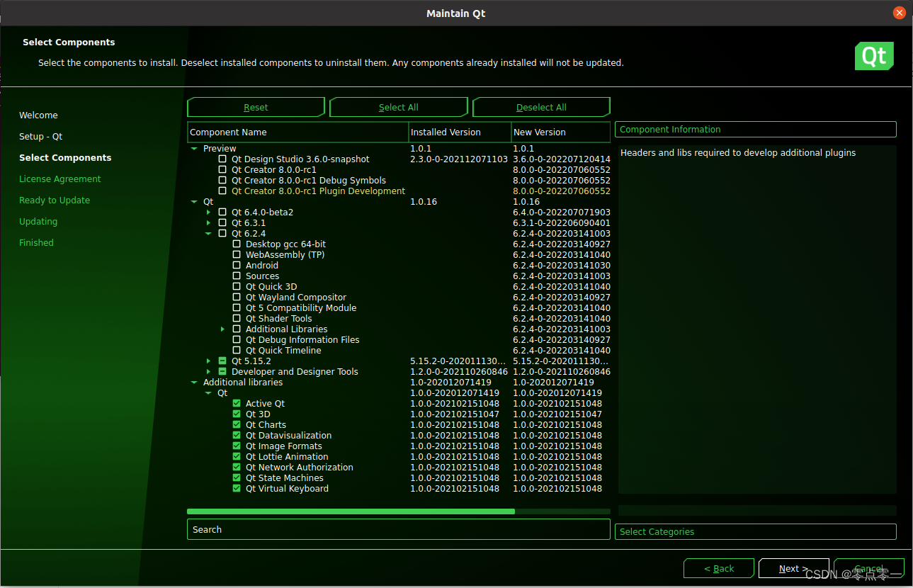Uncheck the Qt 3D library checkbox
This screenshot has height=588, width=913.
237,414
